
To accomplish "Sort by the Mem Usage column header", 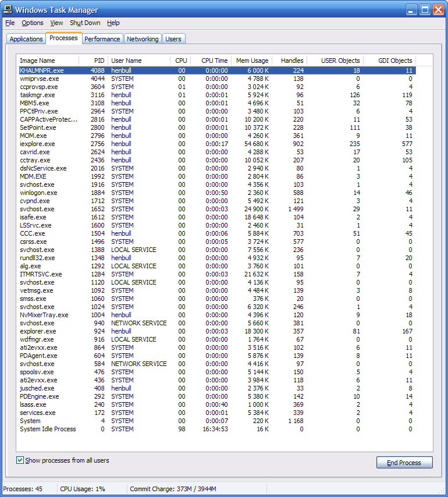I will pos(251,61).
